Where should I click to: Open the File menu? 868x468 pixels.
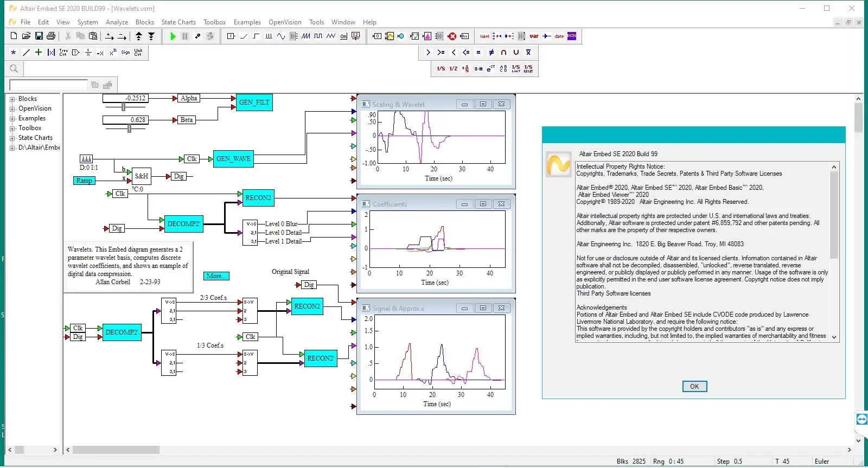[x=25, y=22]
